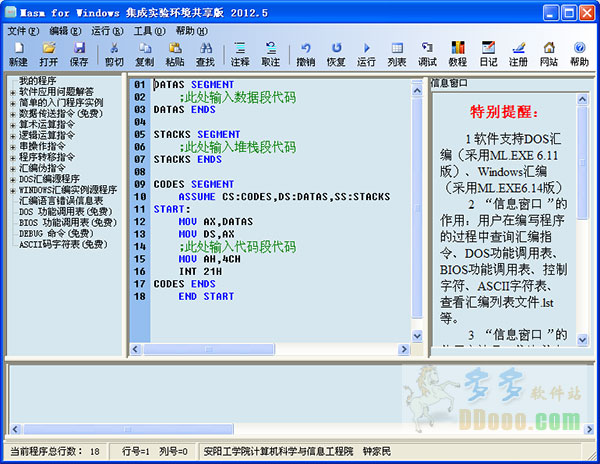Click the 信息窗口 vertical scrollbar thumb
The image size is (600, 464).
[x=582, y=163]
